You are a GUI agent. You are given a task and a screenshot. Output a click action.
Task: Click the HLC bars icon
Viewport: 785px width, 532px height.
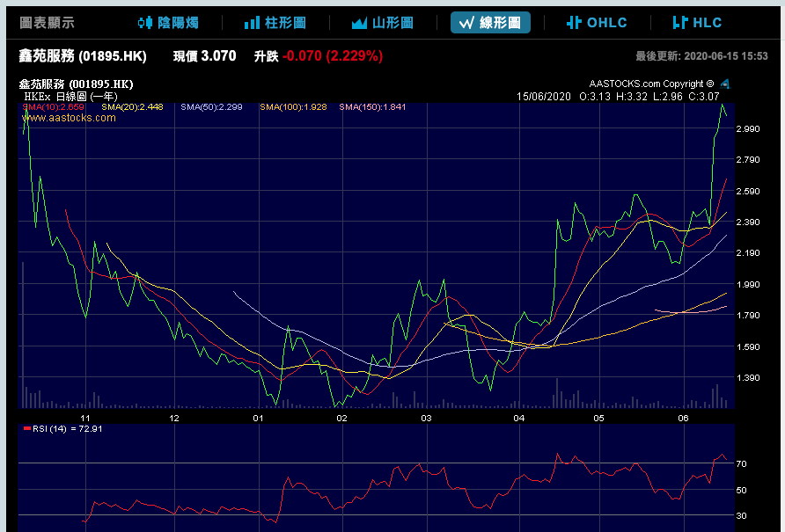(680, 23)
